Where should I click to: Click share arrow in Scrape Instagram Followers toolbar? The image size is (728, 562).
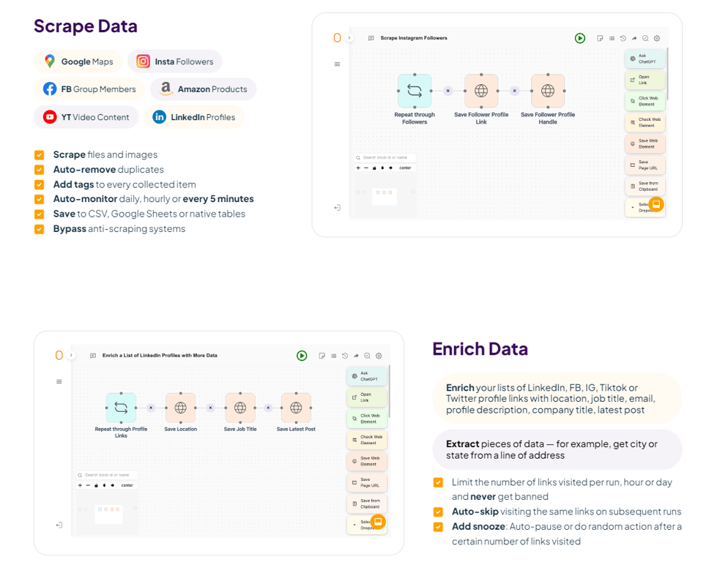click(634, 39)
